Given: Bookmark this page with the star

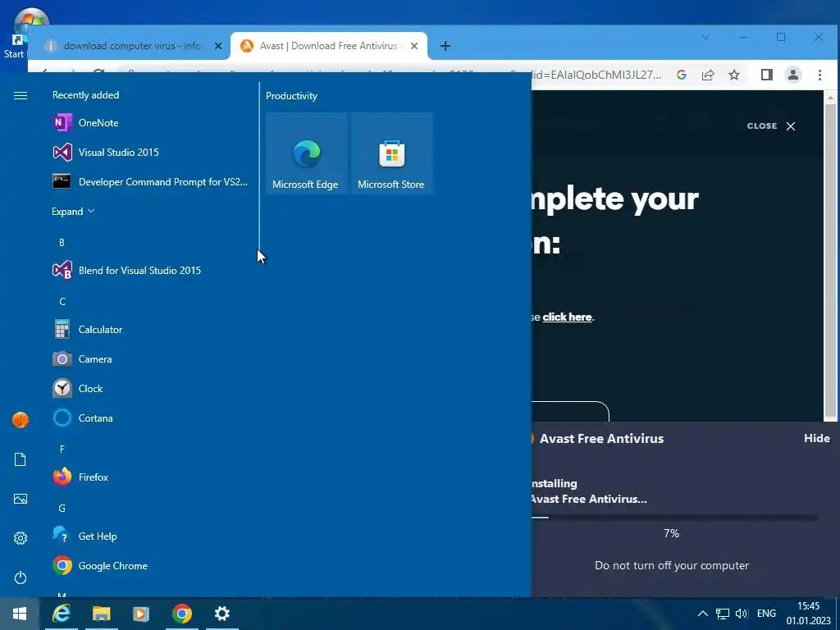Looking at the screenshot, I should [734, 75].
